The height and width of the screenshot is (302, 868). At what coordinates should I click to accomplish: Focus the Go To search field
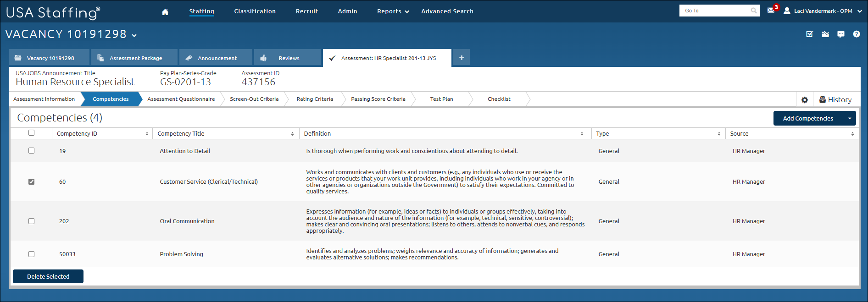pyautogui.click(x=715, y=11)
